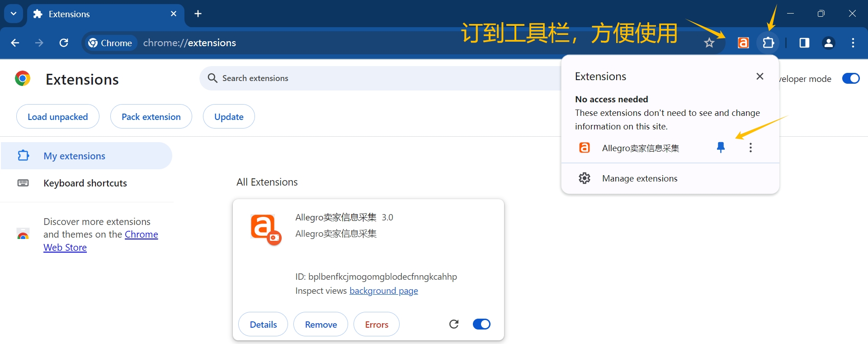Screen dimensions: 868x344
Task: Click the Chrome site info chip
Action: tap(110, 43)
